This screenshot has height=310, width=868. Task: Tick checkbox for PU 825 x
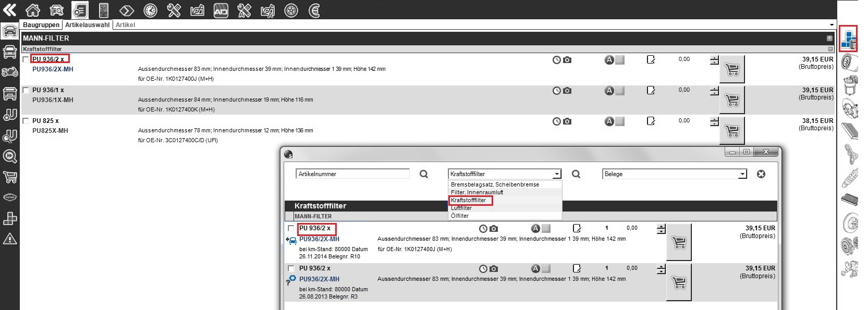[x=26, y=121]
